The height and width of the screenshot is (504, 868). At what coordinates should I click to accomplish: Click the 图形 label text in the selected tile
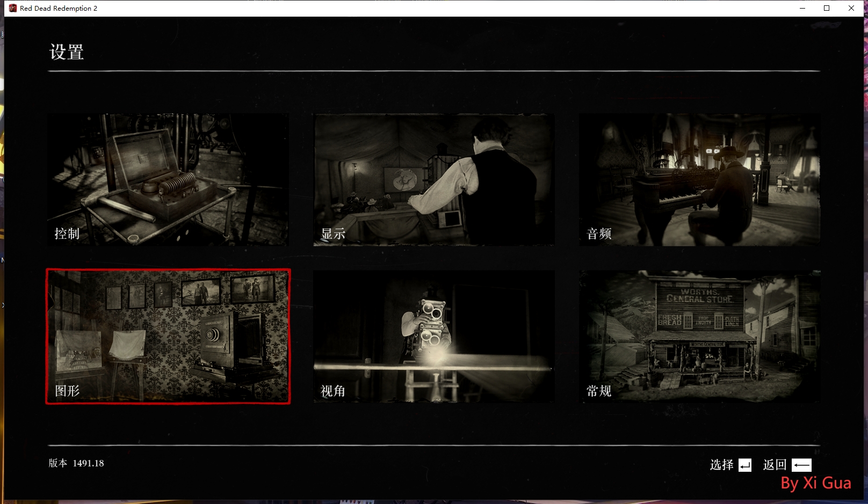(x=67, y=391)
